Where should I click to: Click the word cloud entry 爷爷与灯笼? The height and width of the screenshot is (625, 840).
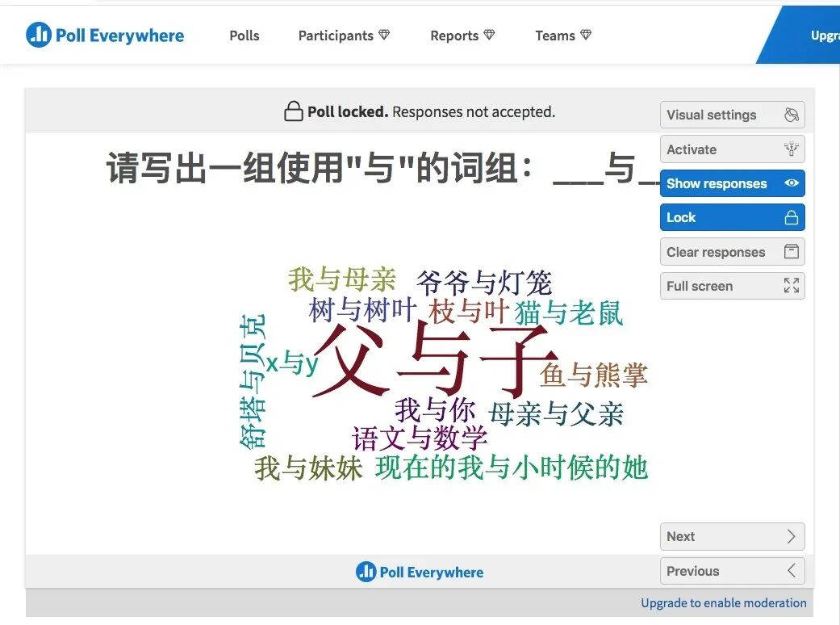(x=484, y=283)
